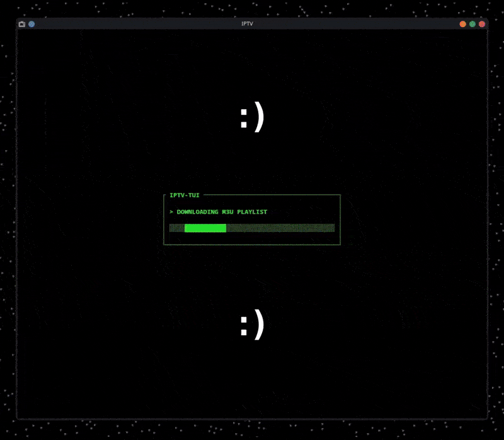Image resolution: width=504 pixels, height=440 pixels.
Task: Click the lower smiley face
Action: (x=252, y=326)
